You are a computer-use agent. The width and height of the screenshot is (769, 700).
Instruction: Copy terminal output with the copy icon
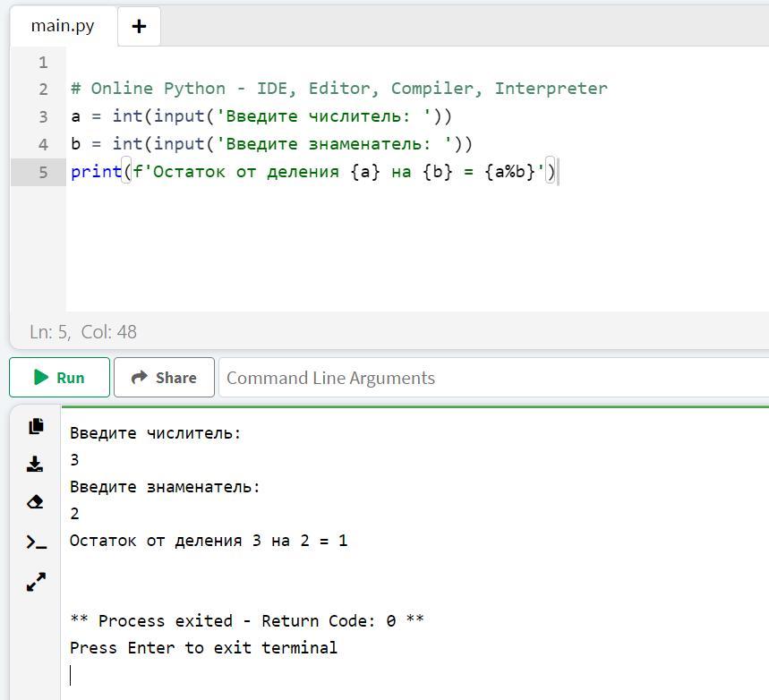pyautogui.click(x=36, y=426)
